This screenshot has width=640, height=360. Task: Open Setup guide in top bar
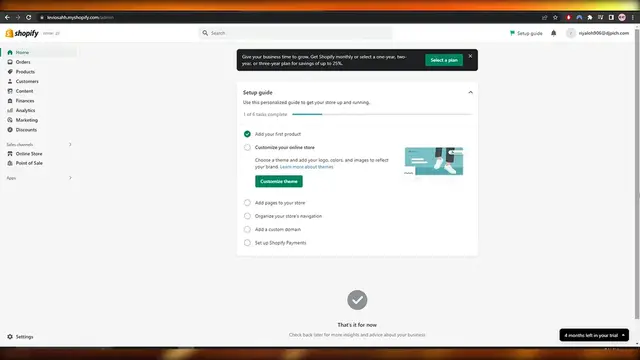[x=526, y=33]
